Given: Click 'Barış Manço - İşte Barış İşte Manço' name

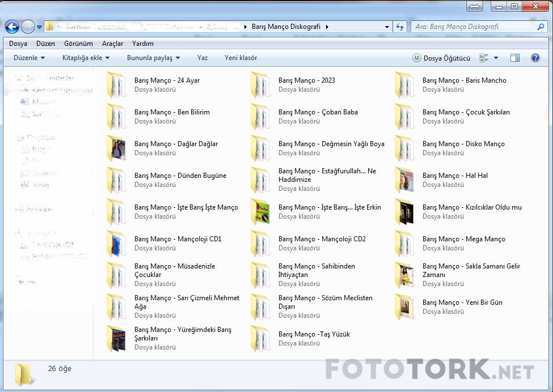Looking at the screenshot, I should tap(186, 207).
